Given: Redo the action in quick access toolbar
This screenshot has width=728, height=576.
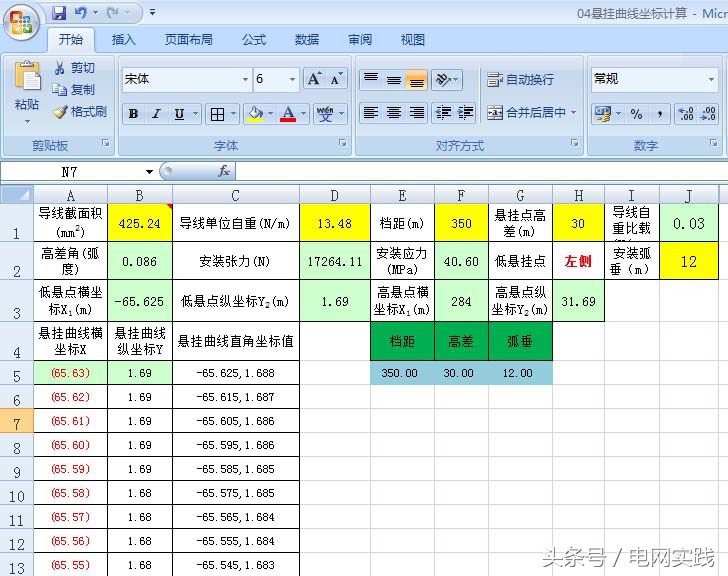Looking at the screenshot, I should point(113,13).
